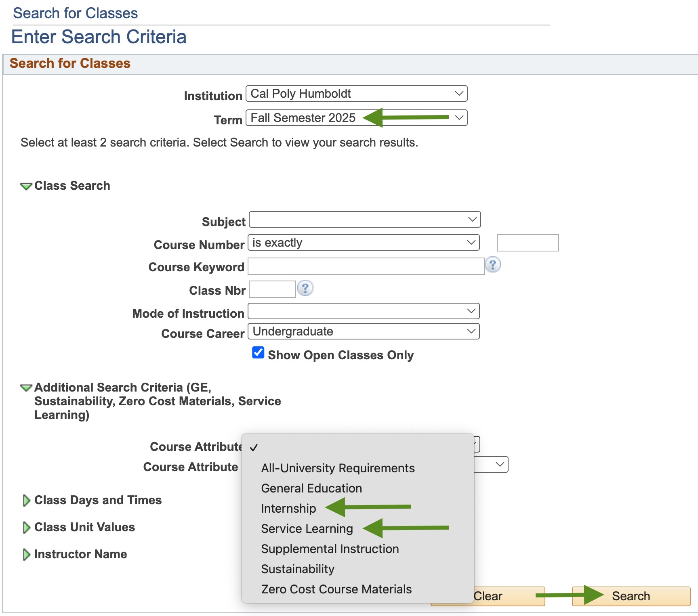Expand the Instructor Name section

click(27, 554)
